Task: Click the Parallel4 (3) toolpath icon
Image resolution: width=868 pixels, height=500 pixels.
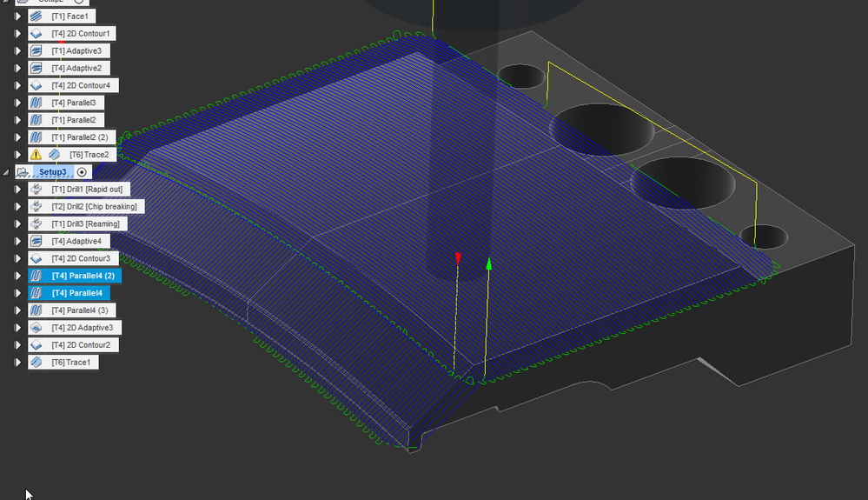Action: pyautogui.click(x=36, y=310)
